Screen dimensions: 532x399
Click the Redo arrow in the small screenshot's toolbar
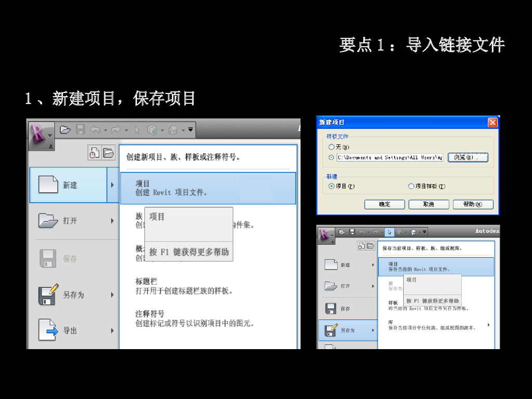(375, 232)
